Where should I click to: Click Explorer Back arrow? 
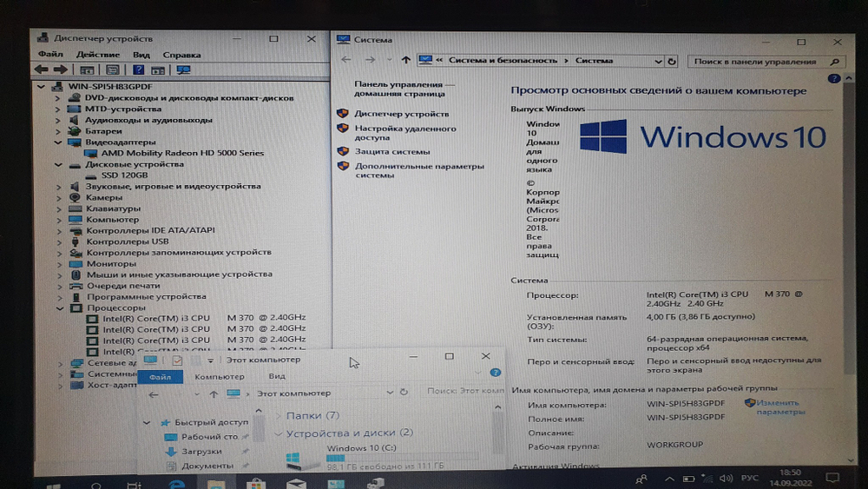click(154, 394)
